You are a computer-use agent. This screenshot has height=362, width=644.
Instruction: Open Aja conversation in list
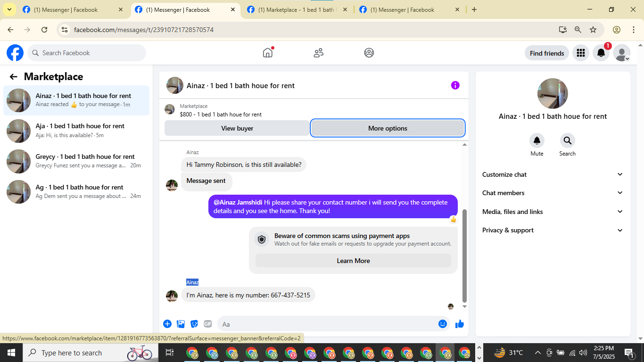point(76,131)
